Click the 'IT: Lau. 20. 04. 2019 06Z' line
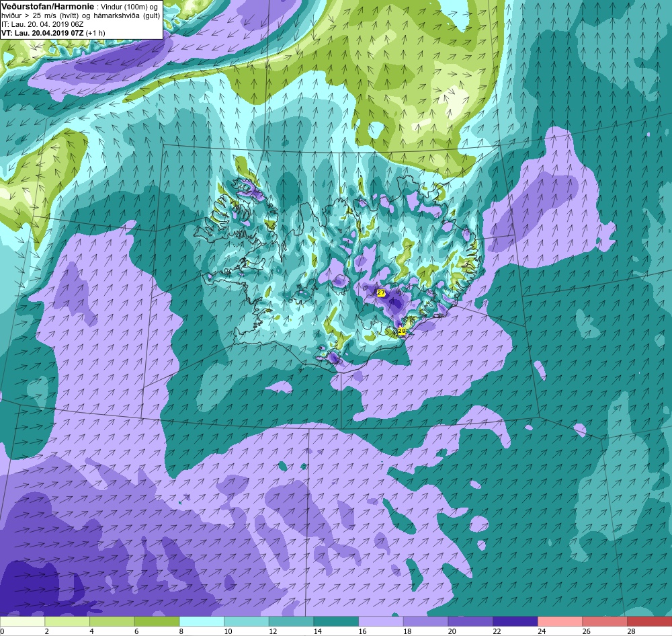 click(x=42, y=24)
